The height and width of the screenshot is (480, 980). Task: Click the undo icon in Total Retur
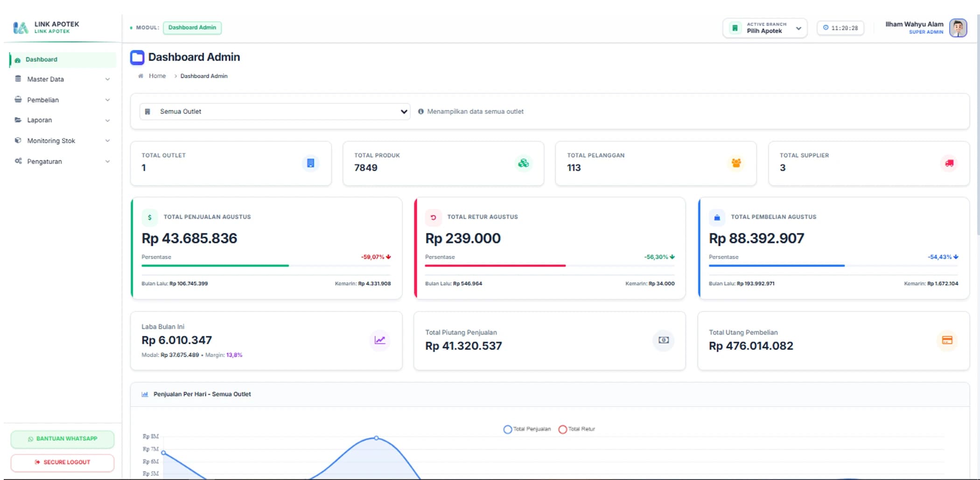tap(433, 217)
